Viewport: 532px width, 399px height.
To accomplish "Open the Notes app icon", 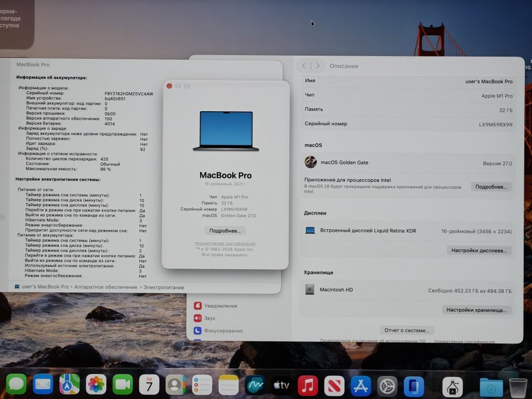I will tap(228, 385).
